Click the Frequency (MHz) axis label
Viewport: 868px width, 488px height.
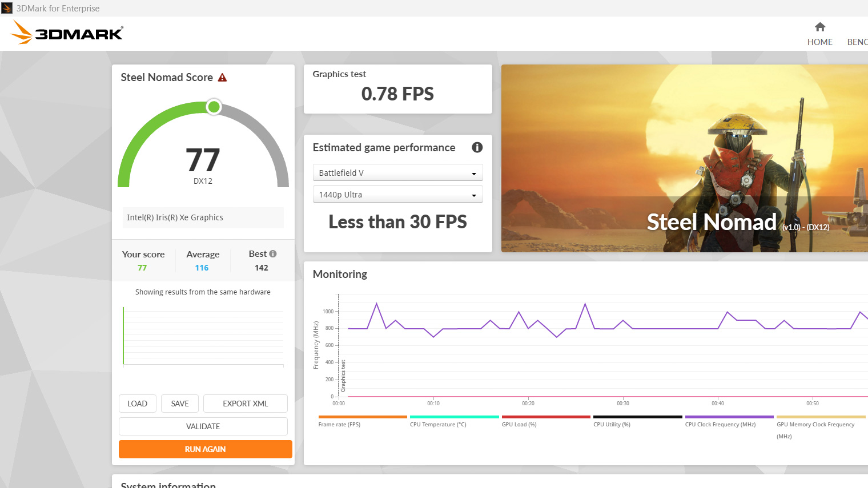(x=316, y=345)
